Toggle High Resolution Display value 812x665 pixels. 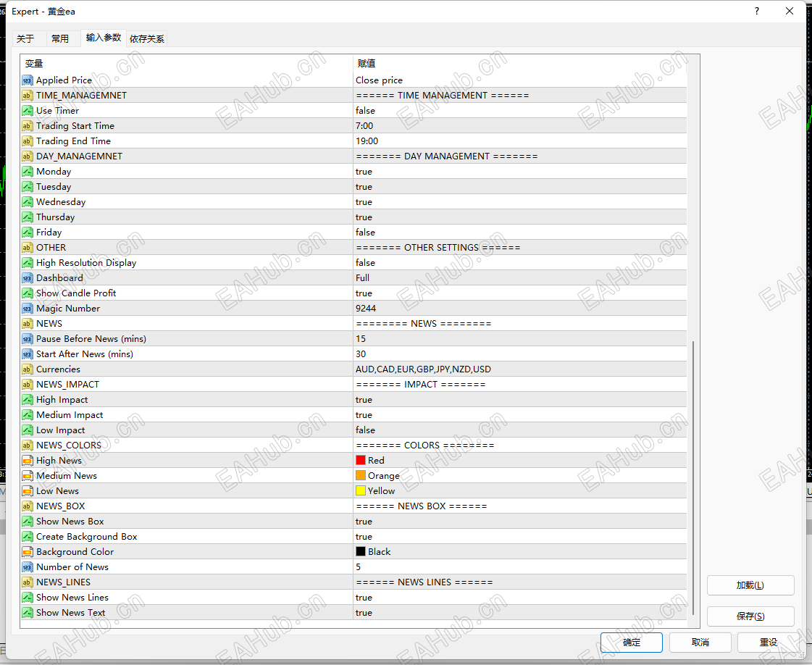[520, 262]
